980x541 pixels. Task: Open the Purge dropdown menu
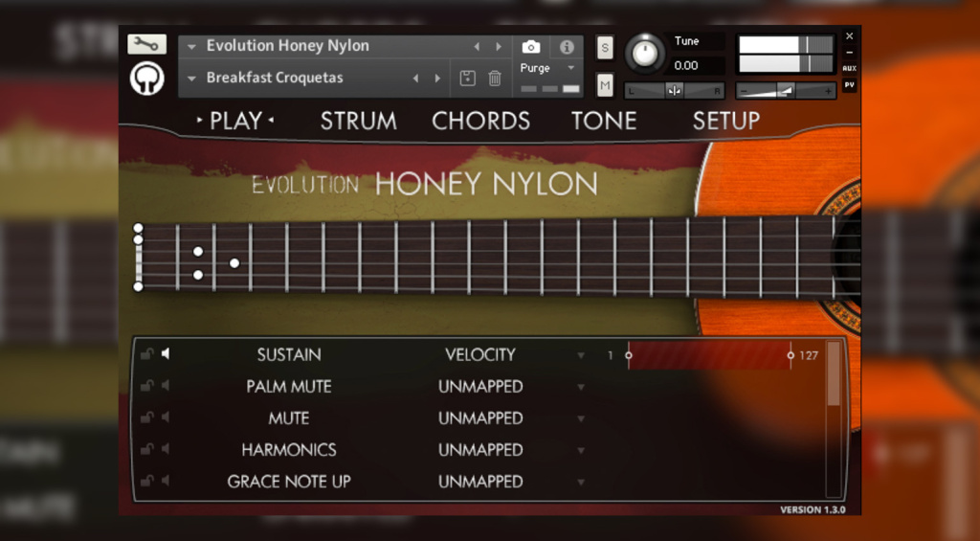point(570,68)
